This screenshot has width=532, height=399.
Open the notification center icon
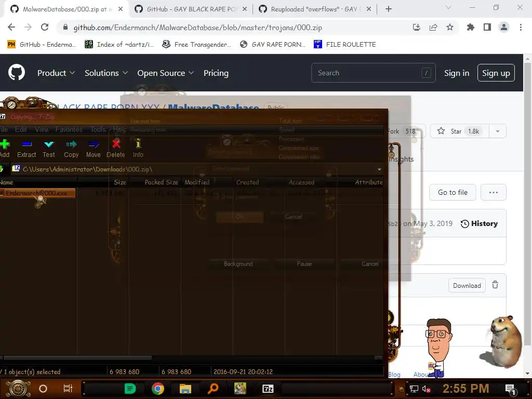pyautogui.click(x=511, y=389)
